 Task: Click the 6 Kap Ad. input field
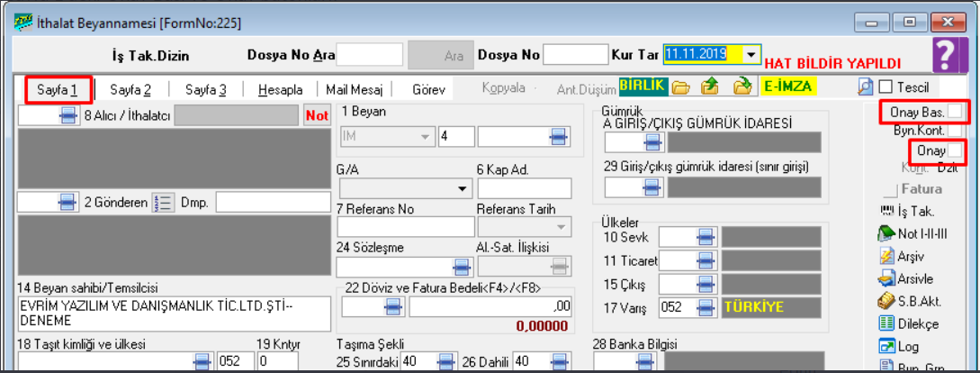[525, 188]
